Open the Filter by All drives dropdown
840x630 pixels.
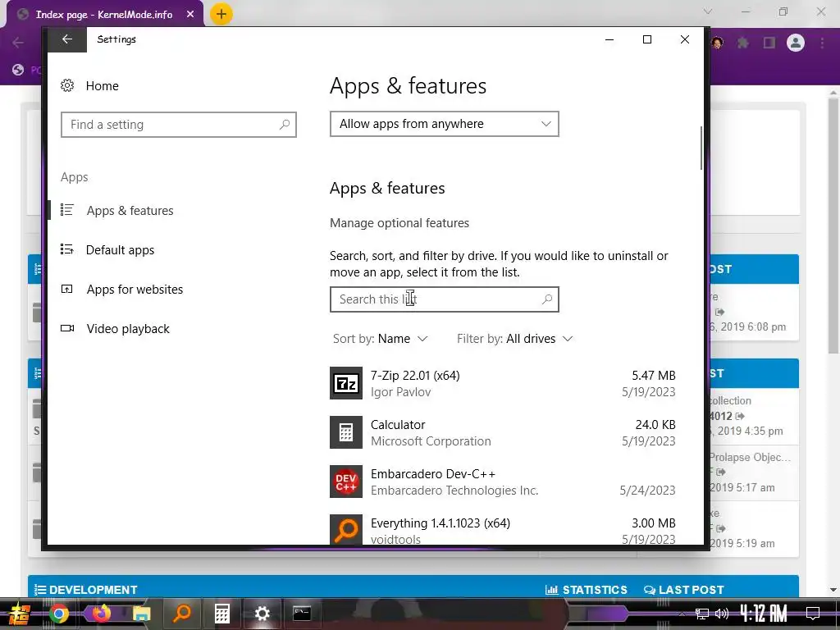point(515,339)
